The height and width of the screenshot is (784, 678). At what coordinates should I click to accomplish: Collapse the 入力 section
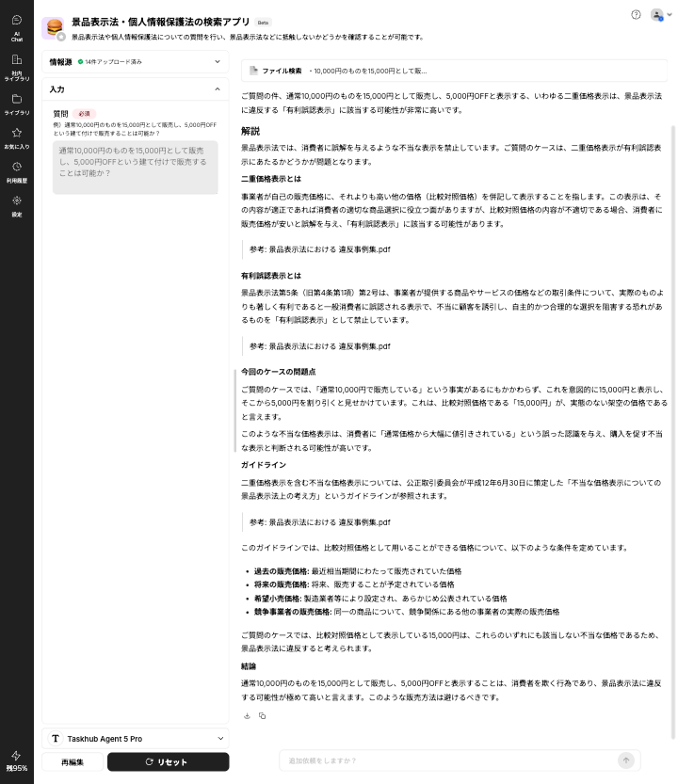[217, 89]
